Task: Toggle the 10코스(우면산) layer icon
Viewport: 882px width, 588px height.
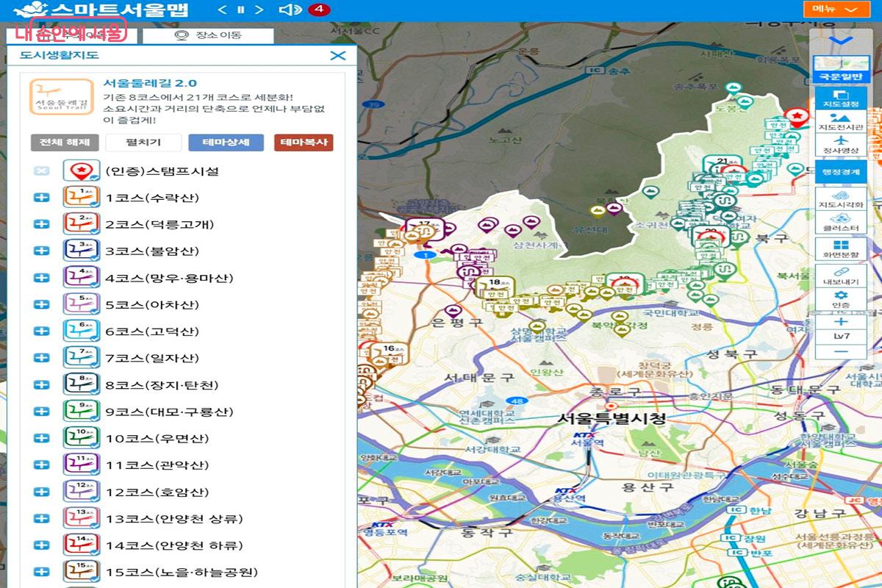Action: (x=81, y=439)
